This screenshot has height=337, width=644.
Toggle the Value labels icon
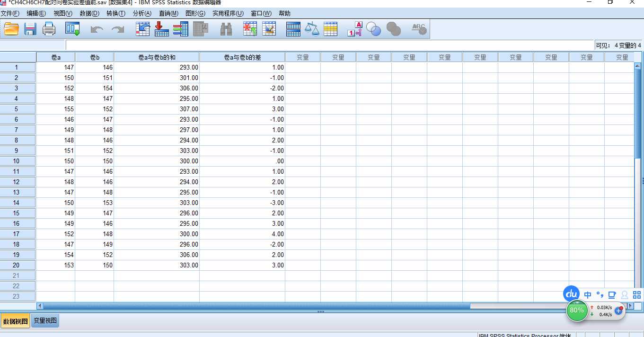click(x=354, y=29)
